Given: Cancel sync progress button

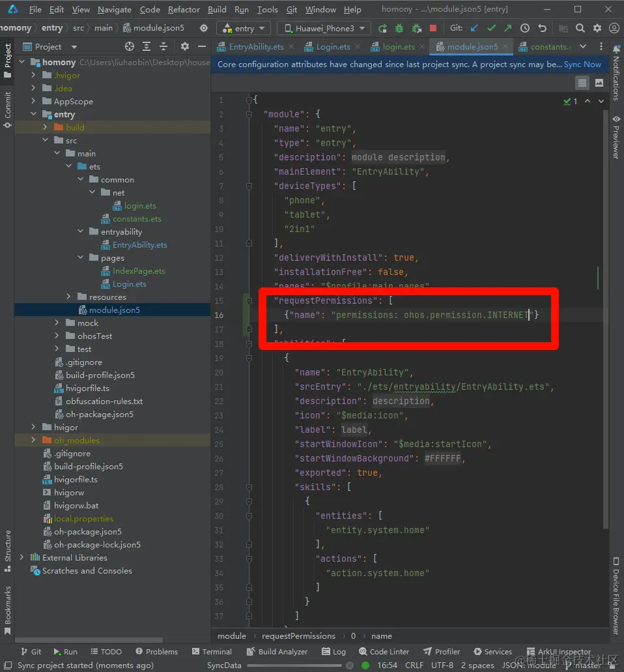Looking at the screenshot, I should (350, 665).
